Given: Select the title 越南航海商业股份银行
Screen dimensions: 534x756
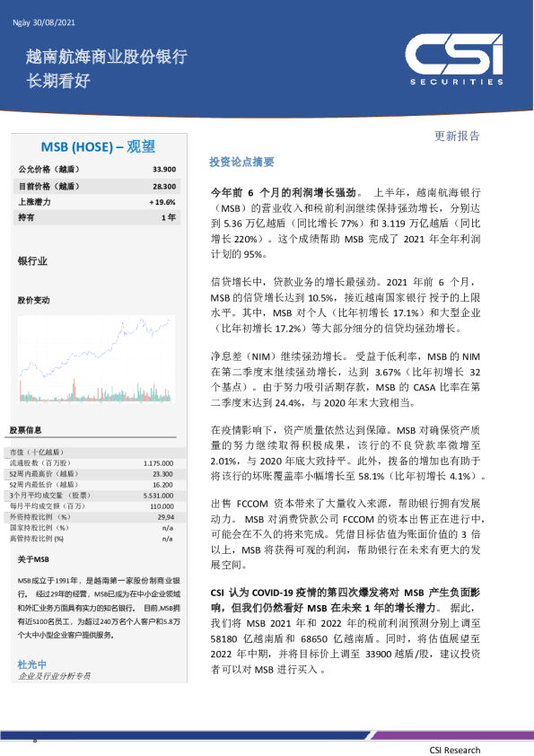Looking at the screenshot, I should [x=107, y=57].
